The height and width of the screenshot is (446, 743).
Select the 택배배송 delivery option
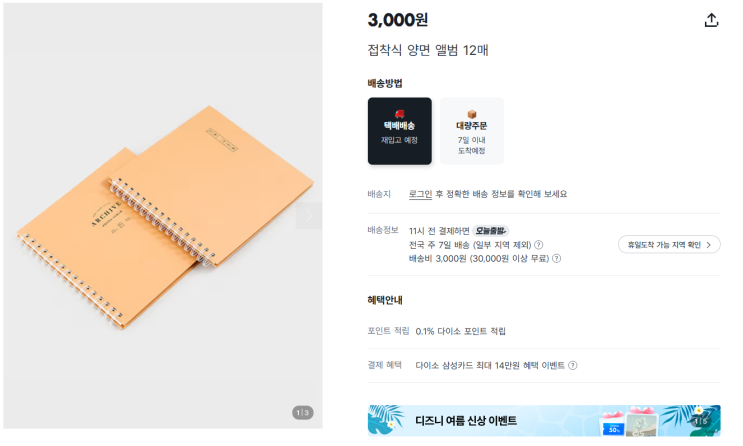pos(399,131)
